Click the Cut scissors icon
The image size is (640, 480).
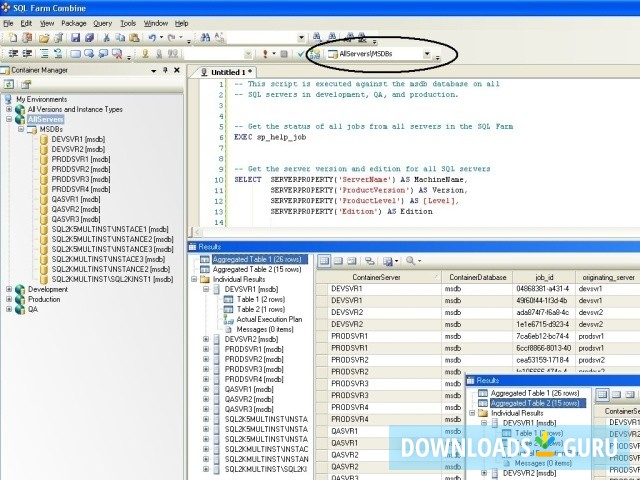click(x=103, y=38)
